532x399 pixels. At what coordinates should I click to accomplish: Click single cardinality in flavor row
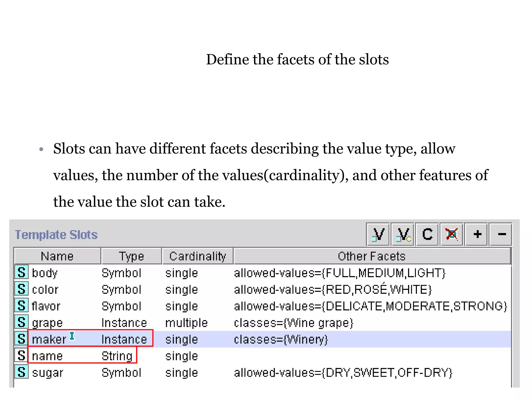coord(182,307)
